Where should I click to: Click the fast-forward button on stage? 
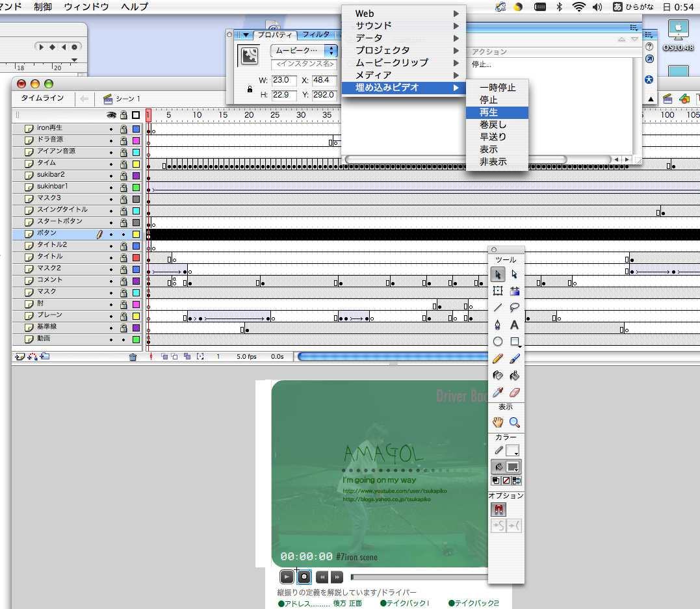[x=337, y=577]
